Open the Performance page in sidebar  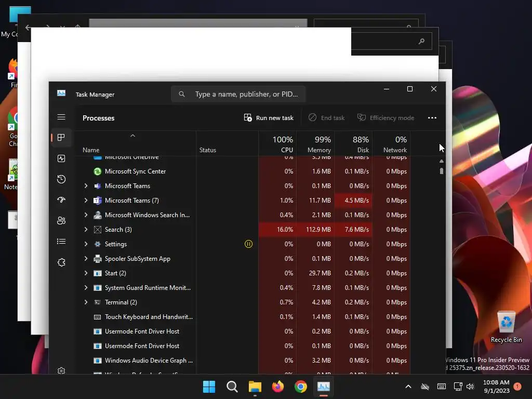click(x=61, y=158)
